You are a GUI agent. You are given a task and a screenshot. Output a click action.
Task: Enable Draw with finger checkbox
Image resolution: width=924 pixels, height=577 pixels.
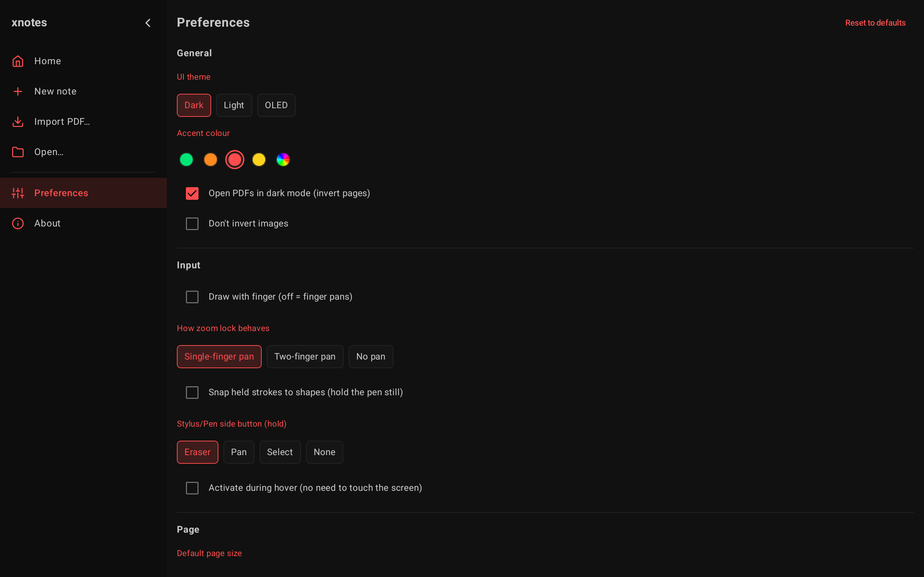click(x=192, y=297)
